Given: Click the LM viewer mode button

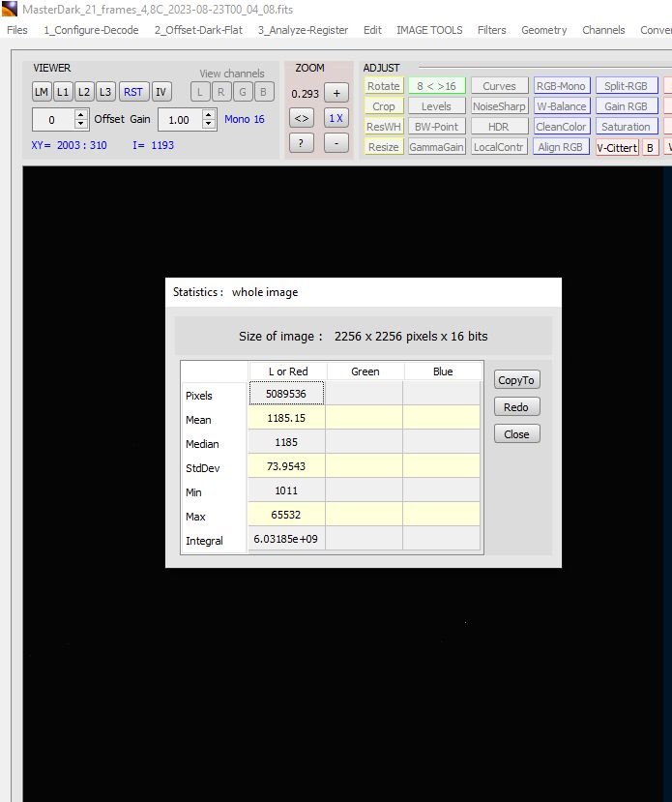Looking at the screenshot, I should click(42, 92).
